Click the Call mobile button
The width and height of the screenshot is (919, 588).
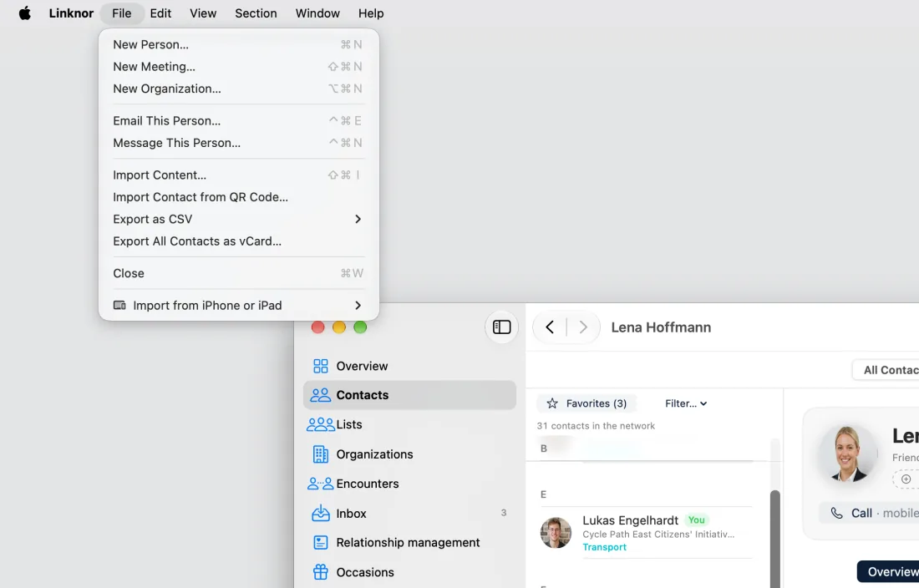tap(870, 513)
